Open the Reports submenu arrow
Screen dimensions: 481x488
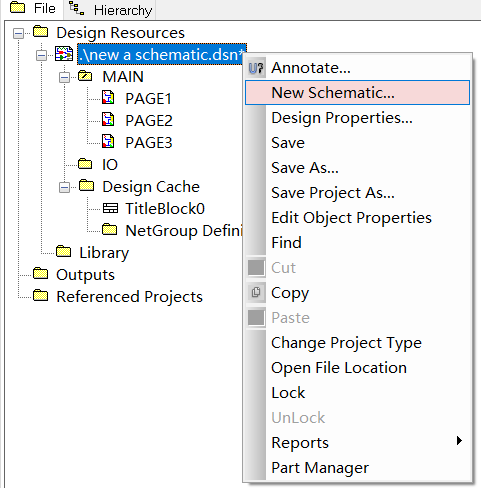[459, 441]
